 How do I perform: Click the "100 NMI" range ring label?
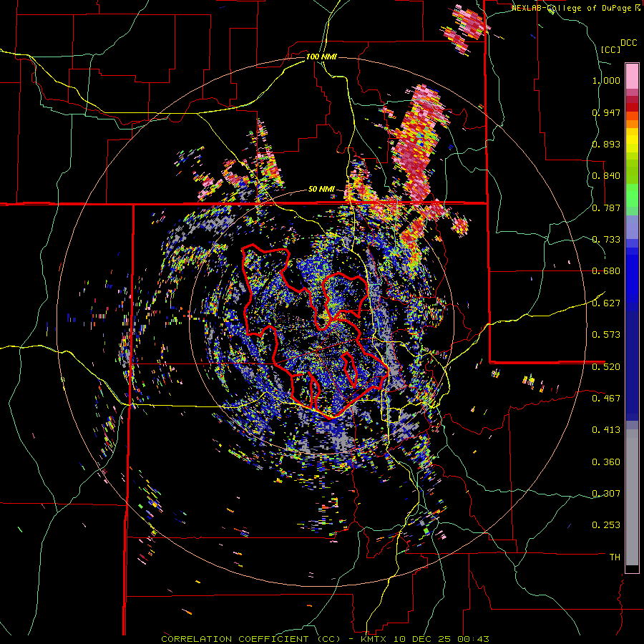(321, 57)
